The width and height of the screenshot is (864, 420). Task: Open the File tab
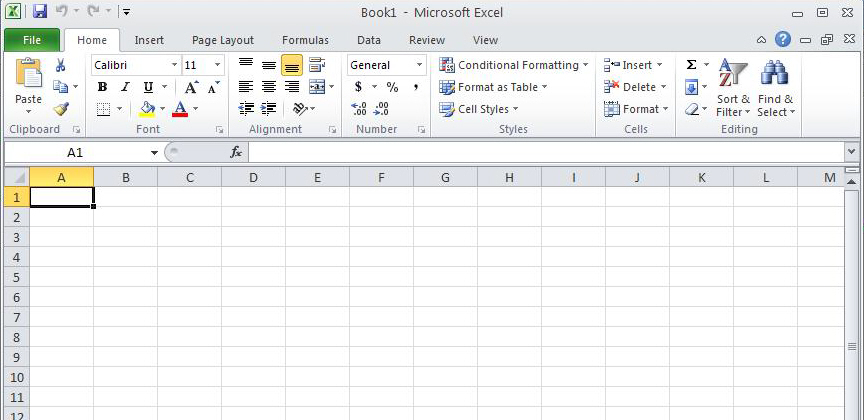32,40
